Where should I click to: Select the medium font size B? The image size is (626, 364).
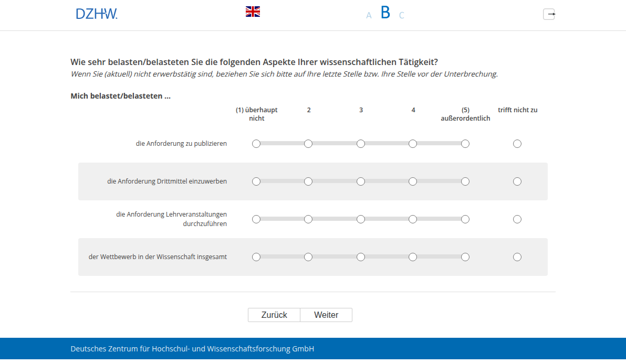coord(385,13)
